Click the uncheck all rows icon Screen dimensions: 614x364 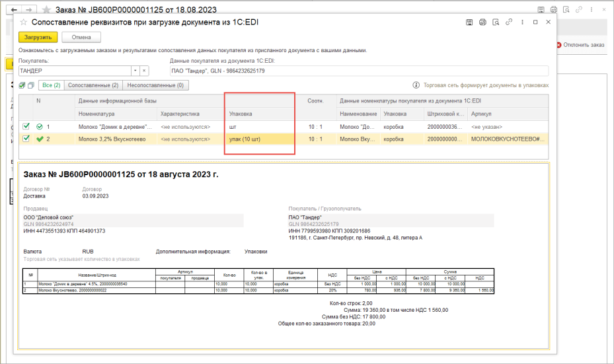pos(31,85)
